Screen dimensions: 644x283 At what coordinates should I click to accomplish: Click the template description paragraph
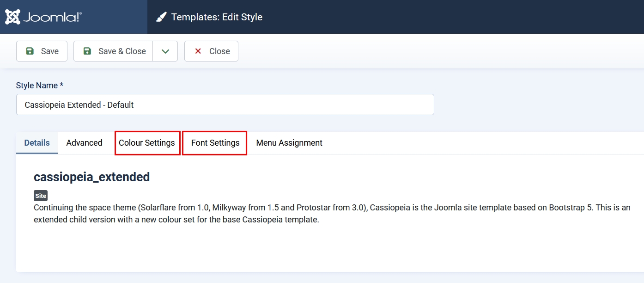323,214
